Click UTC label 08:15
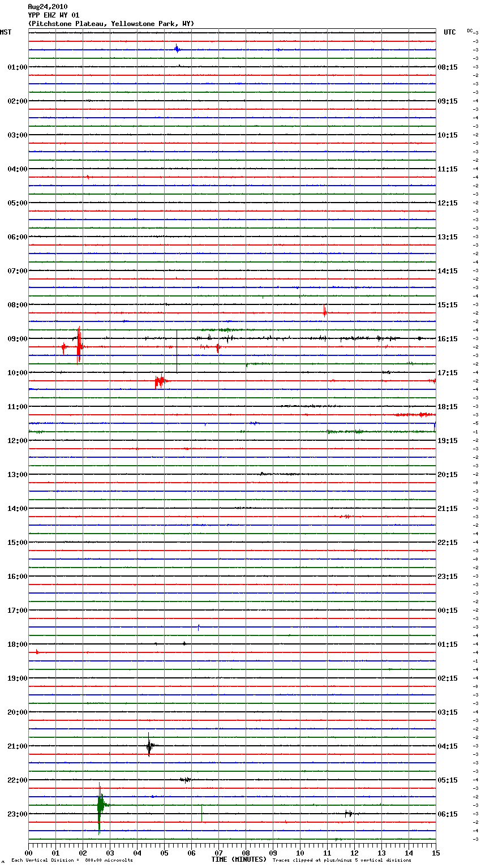 pyautogui.click(x=448, y=67)
